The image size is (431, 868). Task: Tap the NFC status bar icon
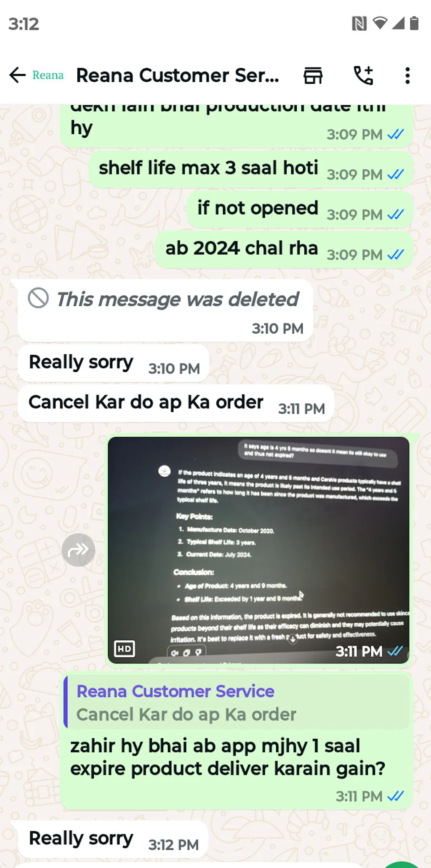coord(359,24)
